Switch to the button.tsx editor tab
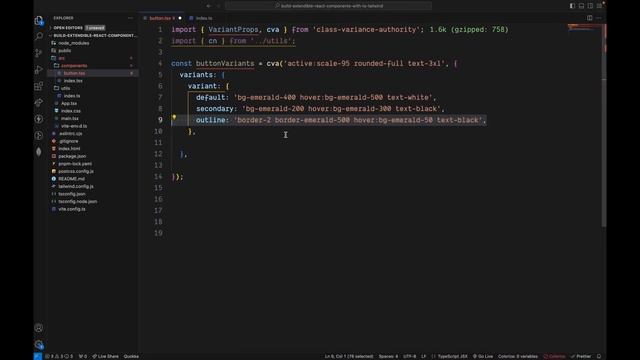 [x=162, y=18]
